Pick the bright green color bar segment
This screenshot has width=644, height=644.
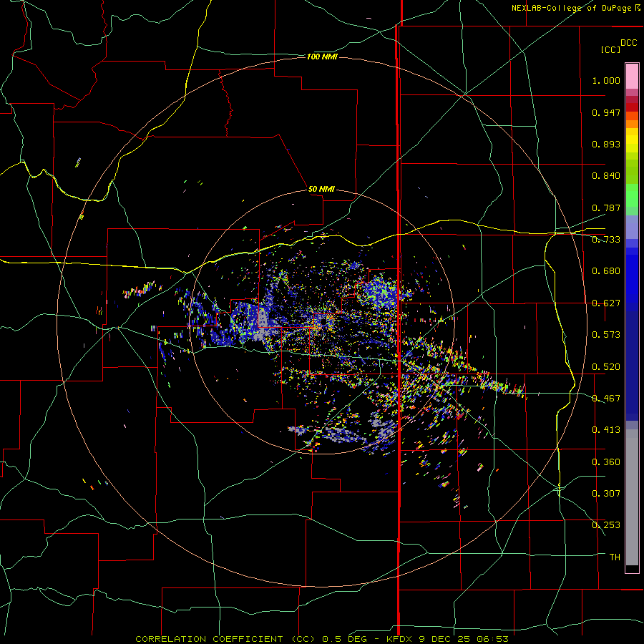pos(632,195)
